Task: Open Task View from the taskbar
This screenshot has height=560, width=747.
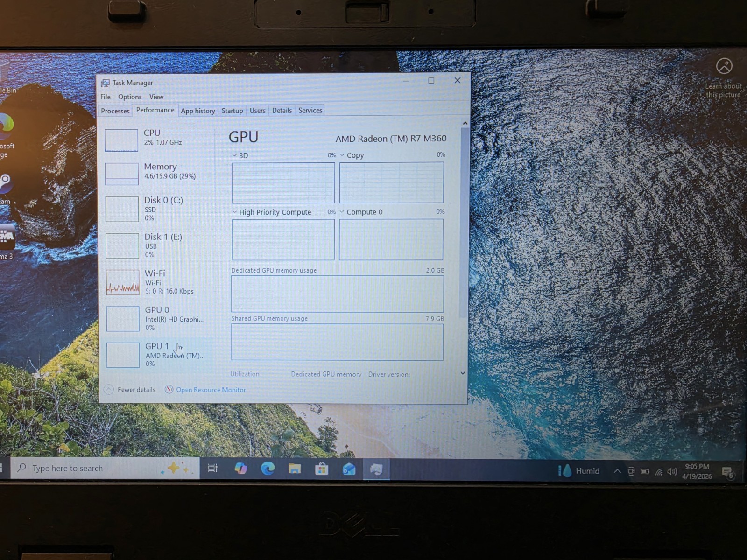Action: click(x=213, y=468)
